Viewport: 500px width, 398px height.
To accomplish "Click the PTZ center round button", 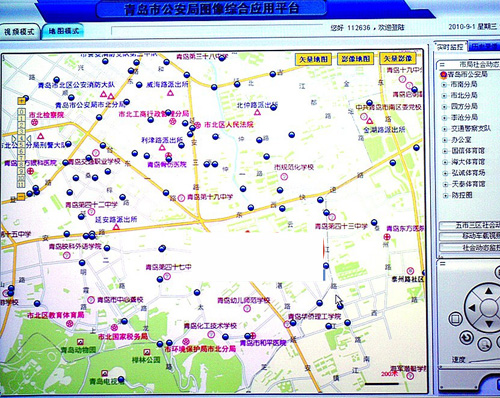I will coord(489,307).
